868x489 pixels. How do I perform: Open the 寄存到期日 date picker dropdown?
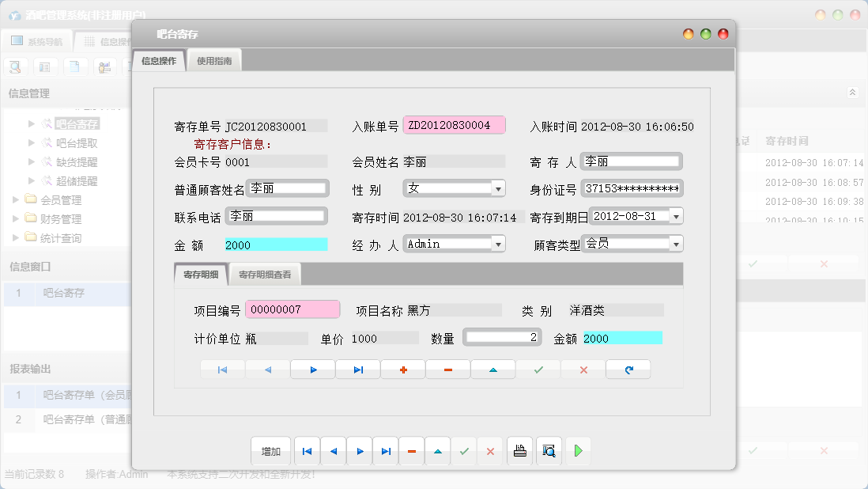[x=676, y=216]
